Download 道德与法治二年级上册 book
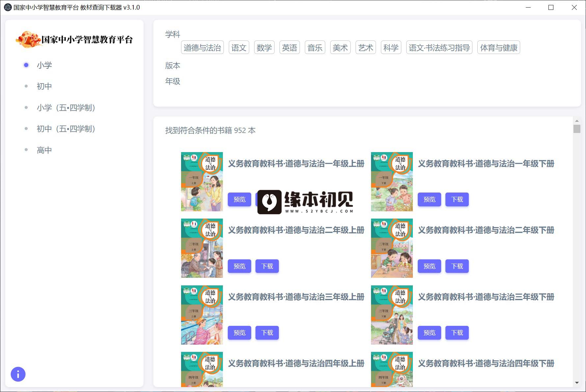 click(x=267, y=266)
